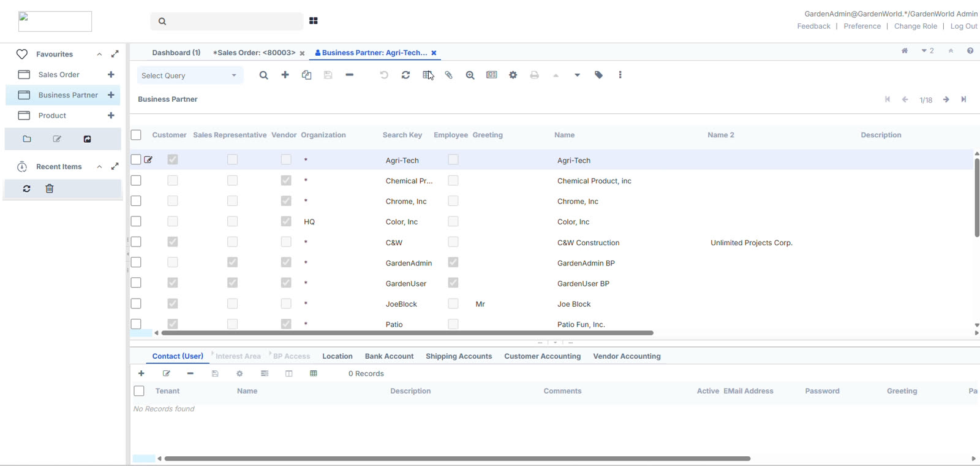
Task: Select the Joe Block row checkbox
Action: click(136, 304)
